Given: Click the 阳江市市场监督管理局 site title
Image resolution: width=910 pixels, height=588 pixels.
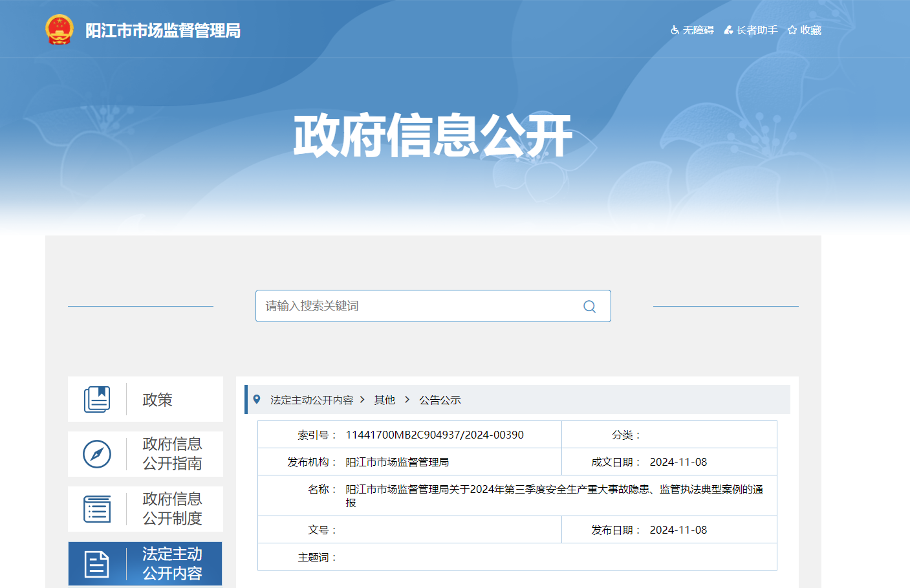Looking at the screenshot, I should pyautogui.click(x=163, y=30).
